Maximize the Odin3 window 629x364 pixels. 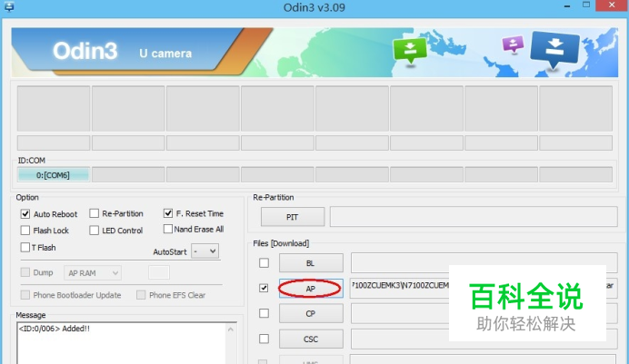586,5
